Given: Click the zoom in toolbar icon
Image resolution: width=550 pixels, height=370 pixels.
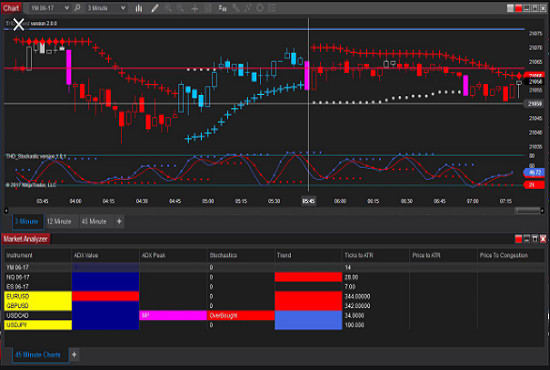Looking at the screenshot, I should (x=168, y=8).
